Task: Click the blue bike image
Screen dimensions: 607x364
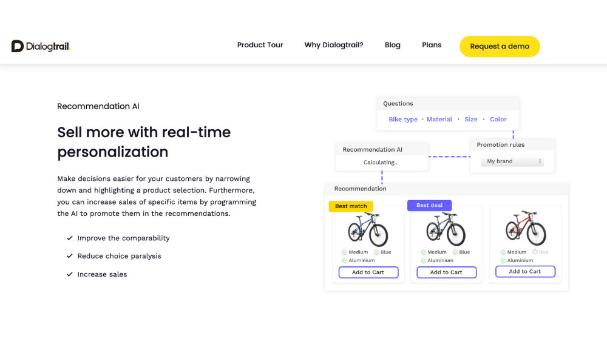Action: tap(368, 229)
